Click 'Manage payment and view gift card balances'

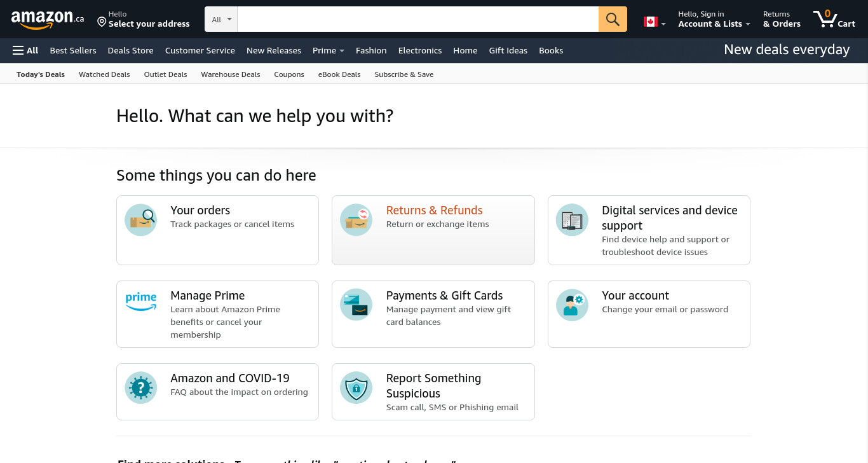(x=449, y=315)
